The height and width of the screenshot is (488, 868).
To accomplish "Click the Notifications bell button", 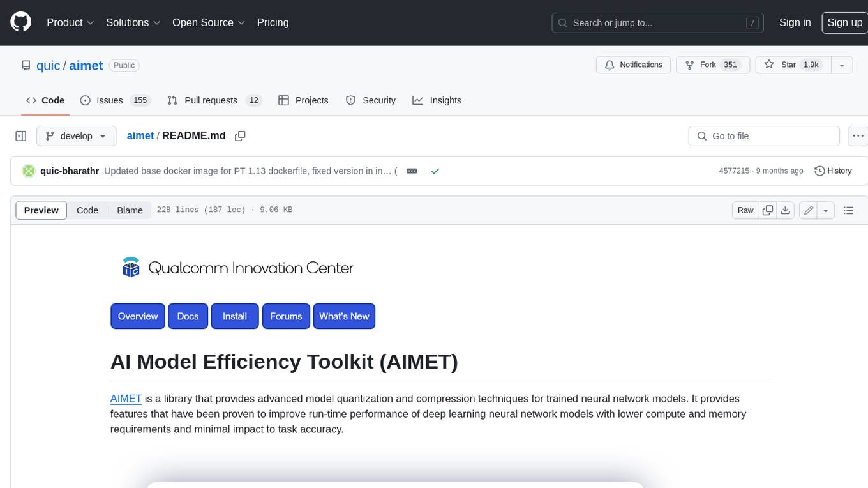I will click(x=633, y=65).
